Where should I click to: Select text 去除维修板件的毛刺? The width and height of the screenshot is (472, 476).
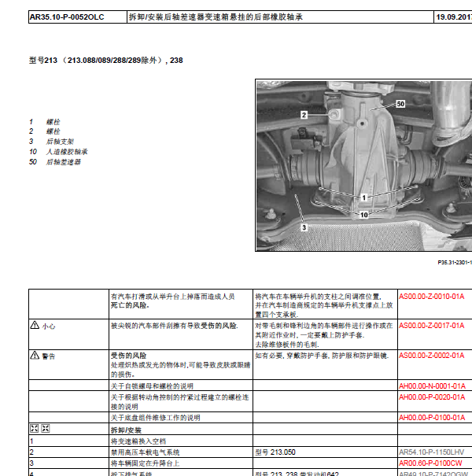287,345
